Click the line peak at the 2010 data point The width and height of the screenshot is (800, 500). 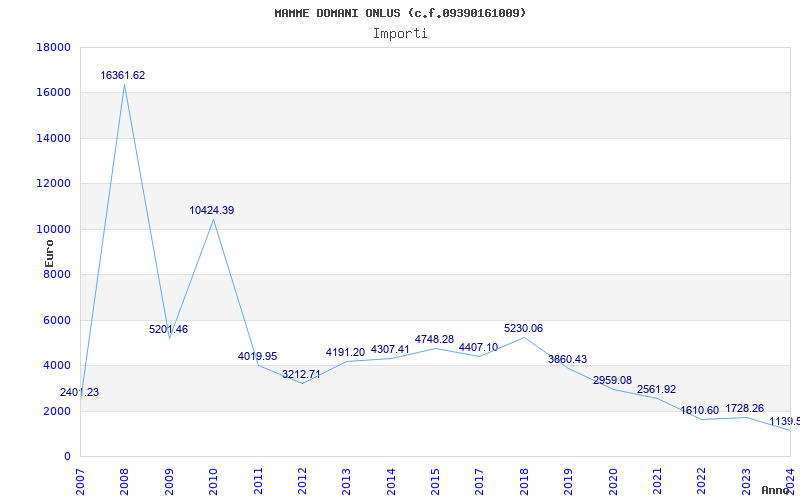[213, 219]
